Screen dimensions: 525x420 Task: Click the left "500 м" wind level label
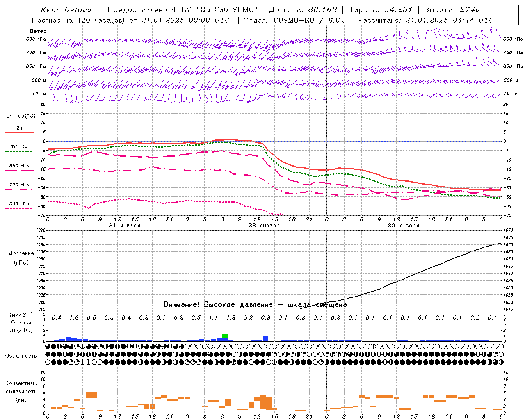39,80
